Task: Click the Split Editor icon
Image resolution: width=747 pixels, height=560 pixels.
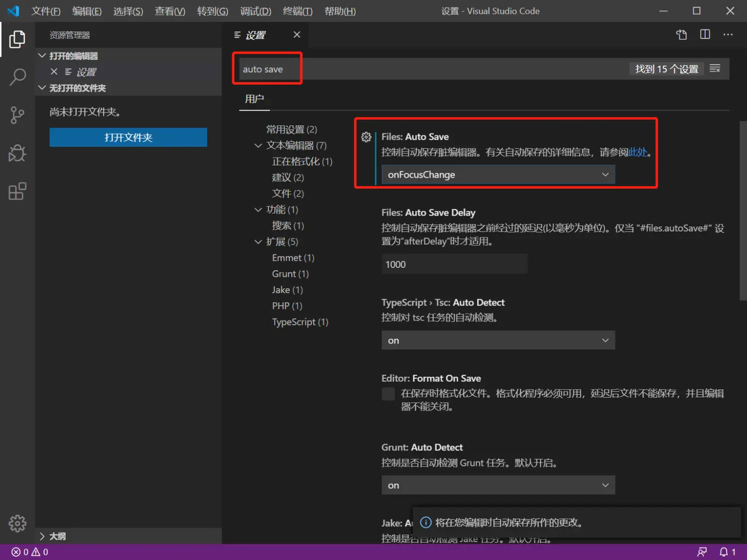Action: [x=705, y=34]
